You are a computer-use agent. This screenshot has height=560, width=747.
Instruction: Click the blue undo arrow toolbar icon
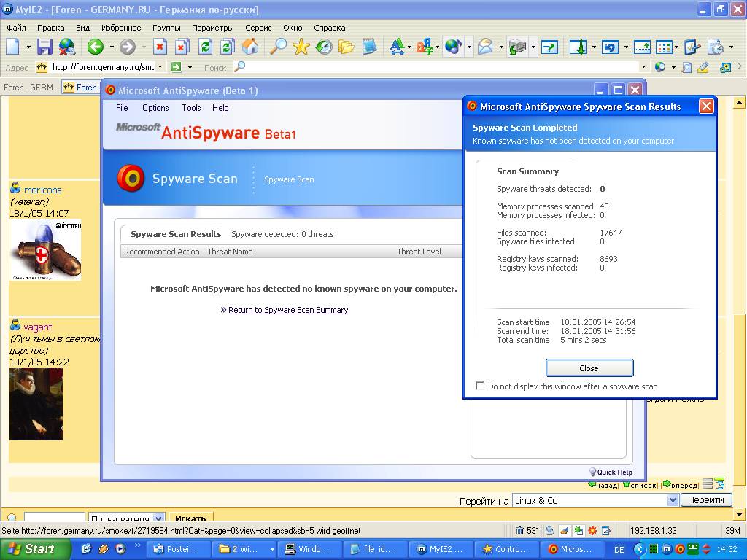coord(610,47)
